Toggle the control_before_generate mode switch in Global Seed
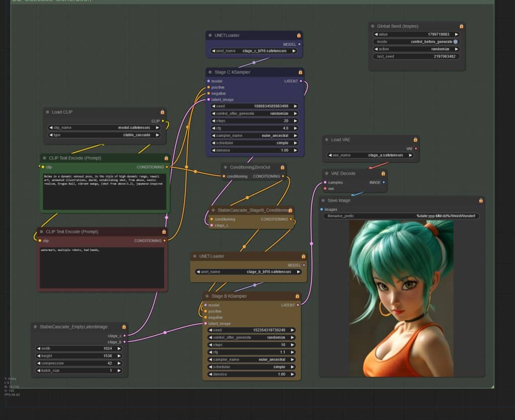 [x=456, y=42]
